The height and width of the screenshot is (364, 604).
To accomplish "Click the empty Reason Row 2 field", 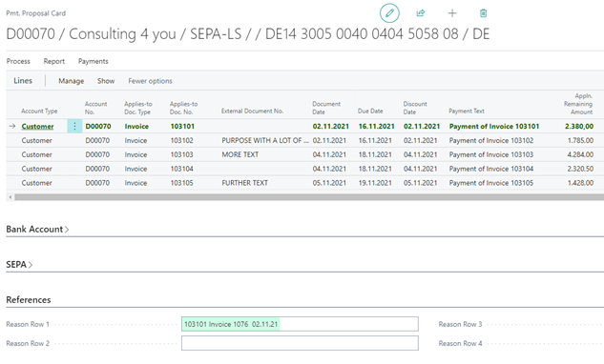I will pos(300,343).
